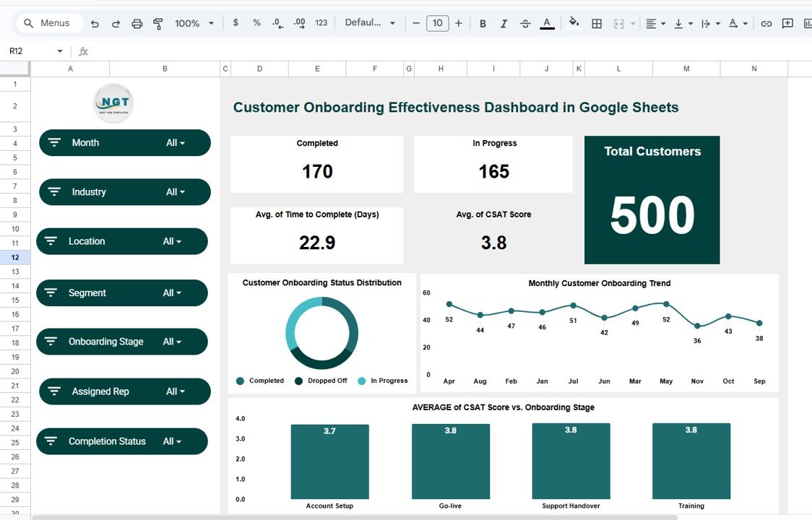Image resolution: width=812 pixels, height=520 pixels.
Task: Click the increase font size plus button
Action: (458, 23)
